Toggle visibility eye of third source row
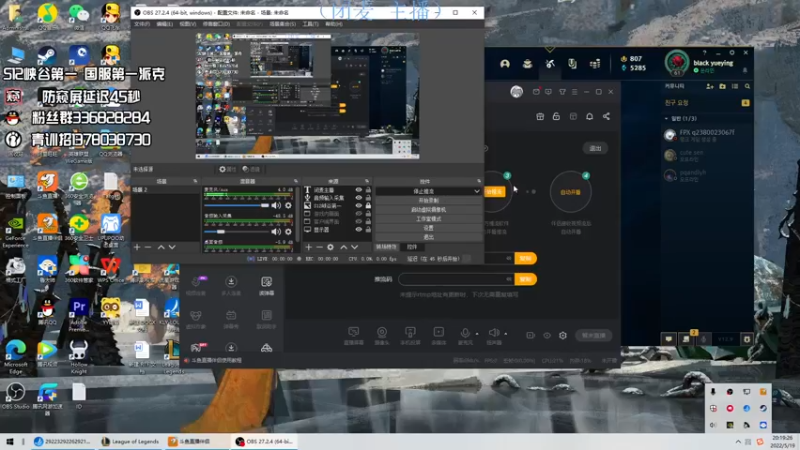 [359, 206]
